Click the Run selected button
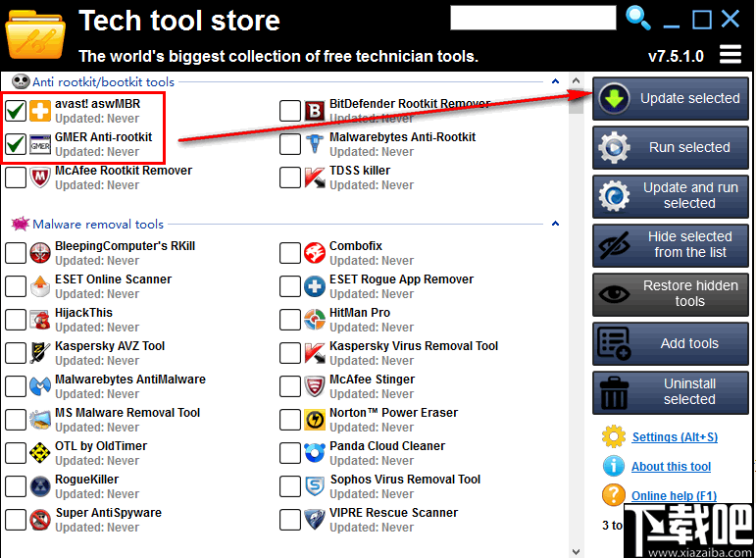Image resolution: width=756 pixels, height=558 pixels. pos(670,147)
